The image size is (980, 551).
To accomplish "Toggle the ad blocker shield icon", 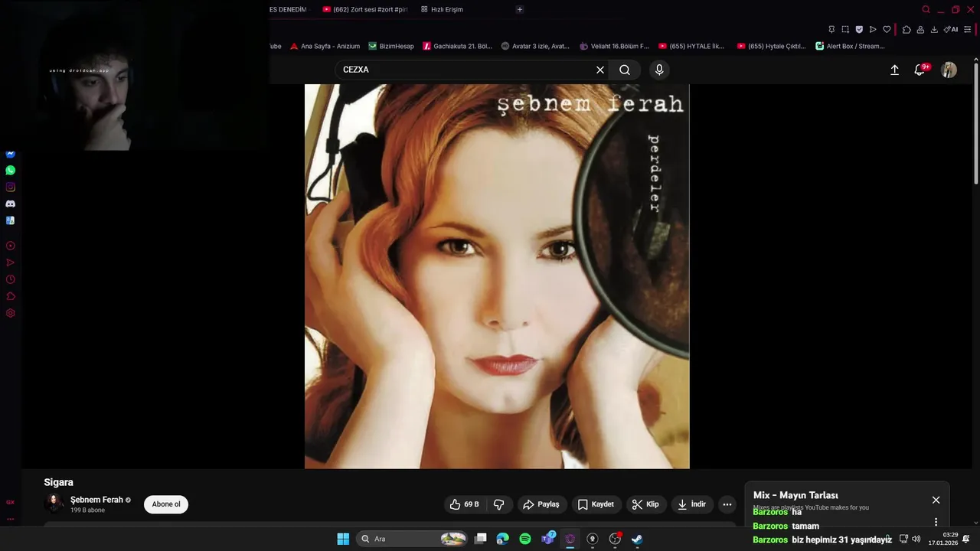I will [x=859, y=29].
